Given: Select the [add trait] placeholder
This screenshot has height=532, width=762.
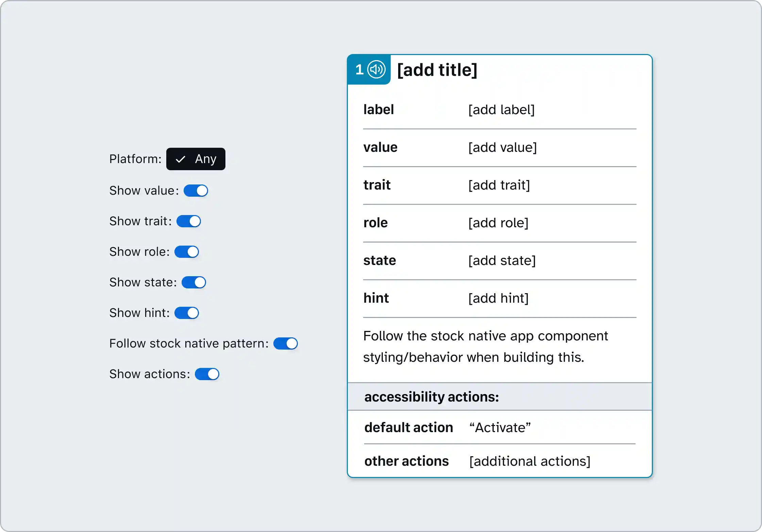Looking at the screenshot, I should pyautogui.click(x=499, y=185).
